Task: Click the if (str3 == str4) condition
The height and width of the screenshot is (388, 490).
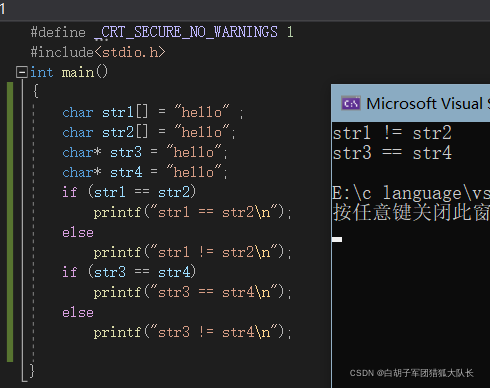Action: (129, 272)
